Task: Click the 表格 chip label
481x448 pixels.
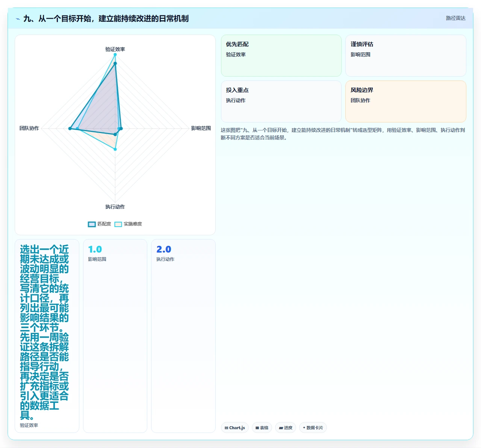Action: [x=264, y=428]
